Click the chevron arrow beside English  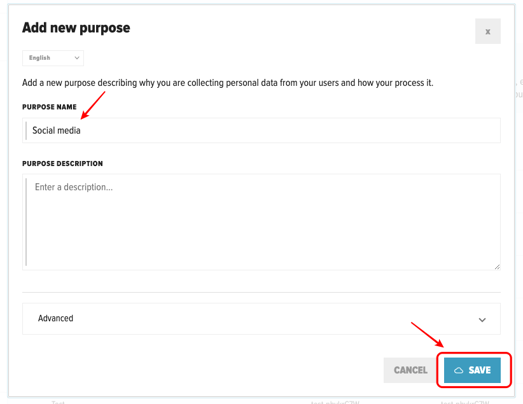77,58
